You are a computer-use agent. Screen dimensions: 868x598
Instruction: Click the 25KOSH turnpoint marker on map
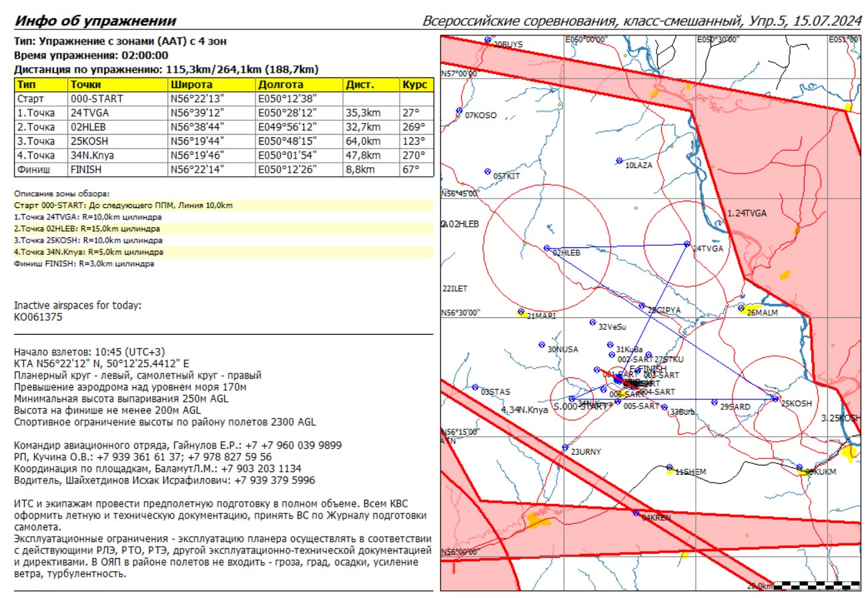point(775,398)
